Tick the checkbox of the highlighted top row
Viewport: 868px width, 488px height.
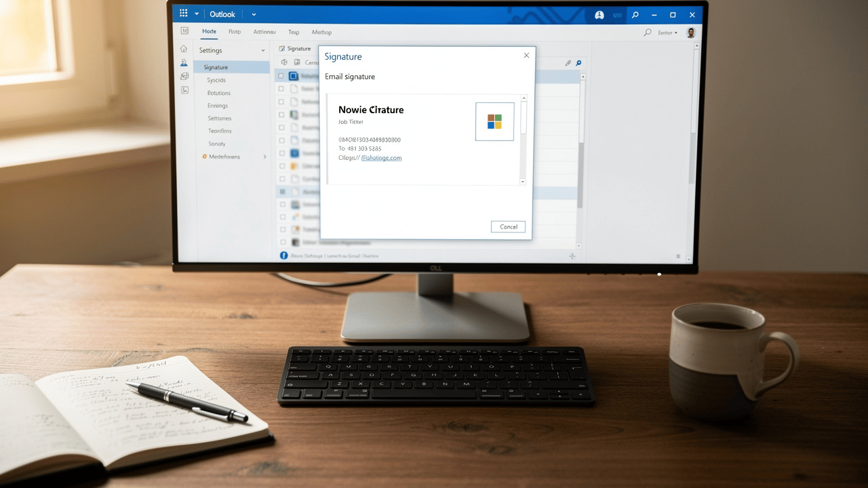tap(281, 77)
